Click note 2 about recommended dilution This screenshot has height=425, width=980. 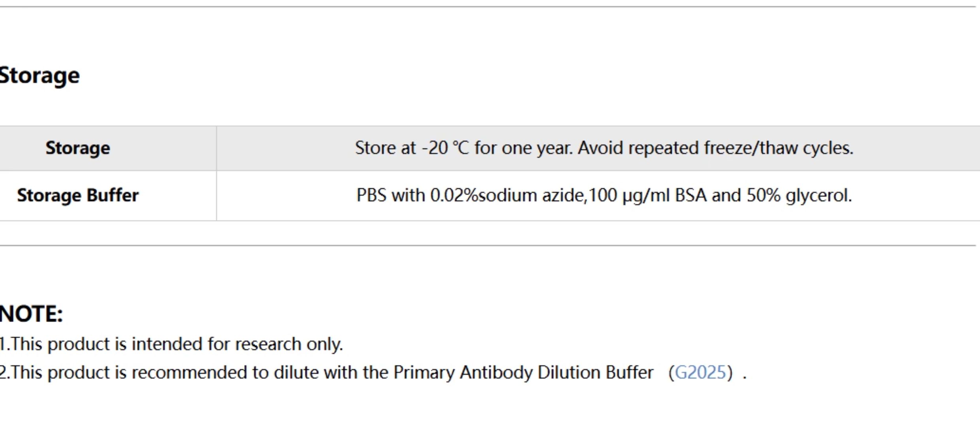click(373, 372)
